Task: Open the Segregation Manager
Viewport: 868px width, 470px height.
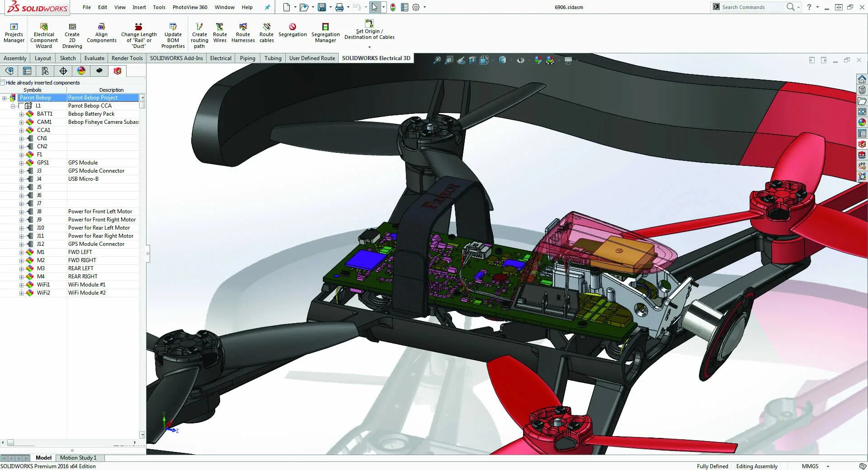Action: coord(325,33)
